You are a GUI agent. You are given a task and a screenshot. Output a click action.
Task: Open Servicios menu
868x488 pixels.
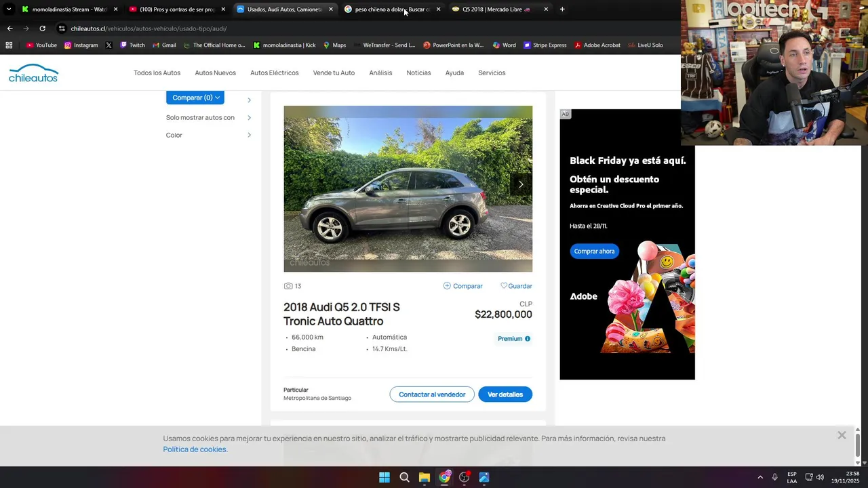(492, 73)
